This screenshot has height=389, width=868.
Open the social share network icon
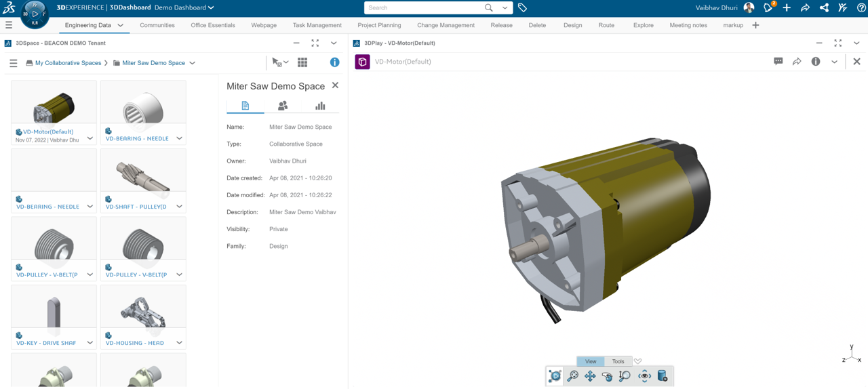coord(824,7)
